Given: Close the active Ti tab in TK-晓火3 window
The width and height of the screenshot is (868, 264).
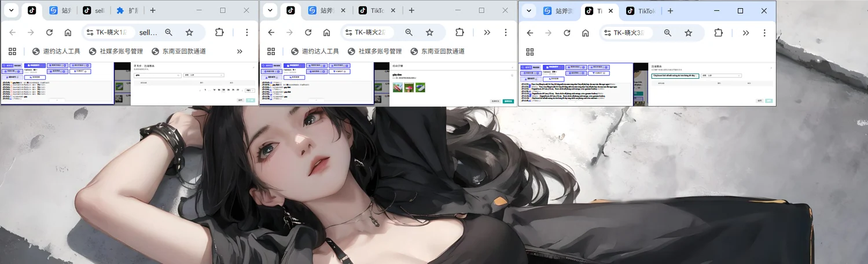Looking at the screenshot, I should pyautogui.click(x=612, y=10).
